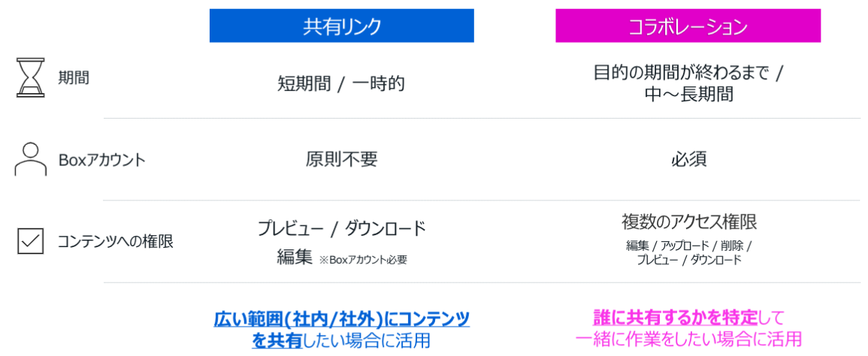The width and height of the screenshot is (868, 356).
Task: Click the ※Boxアカウント必要 footnote
Action: tap(363, 260)
